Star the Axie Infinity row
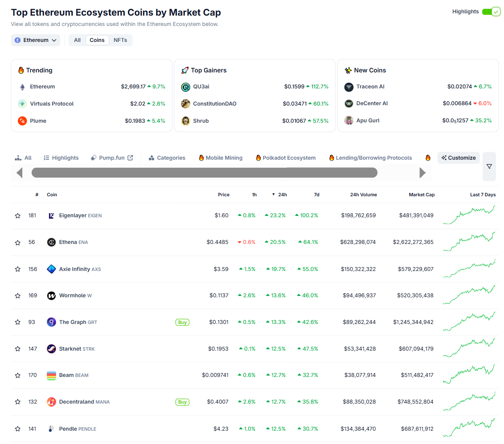504x444 pixels. point(18,269)
